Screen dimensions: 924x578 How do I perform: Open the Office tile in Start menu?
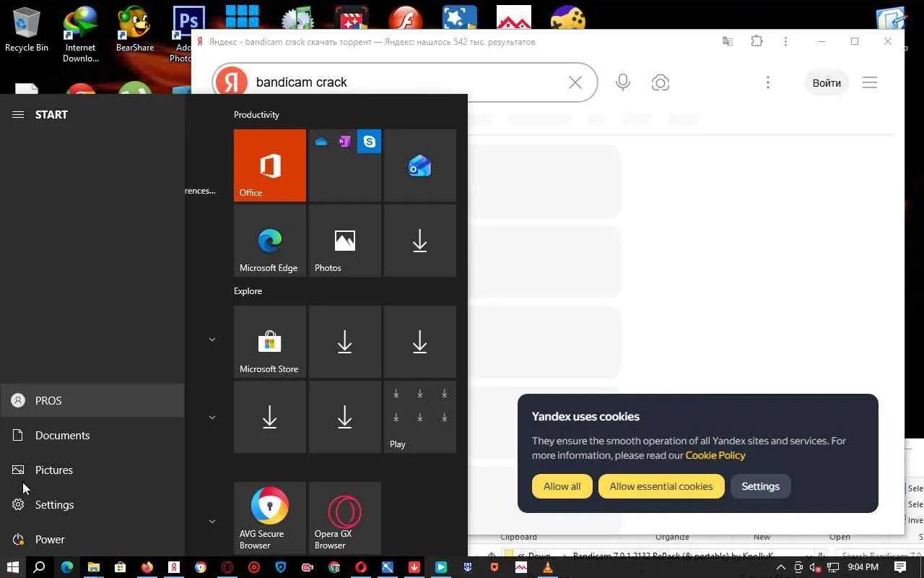point(270,165)
